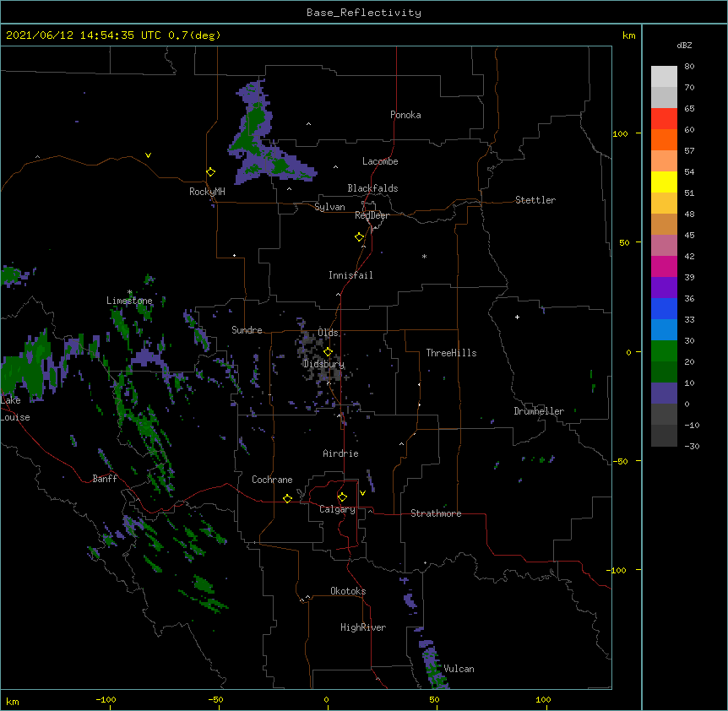Click the Calgary city label
This screenshot has width=728, height=711.
click(337, 509)
